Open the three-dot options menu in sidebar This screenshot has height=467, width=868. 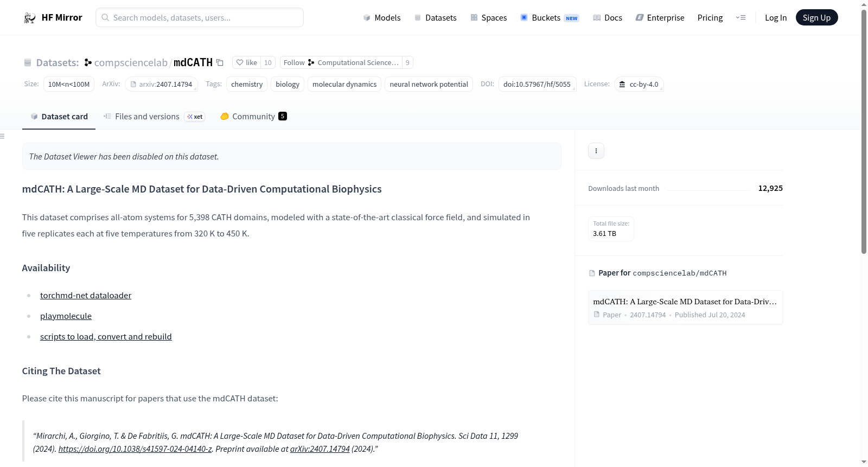(596, 151)
